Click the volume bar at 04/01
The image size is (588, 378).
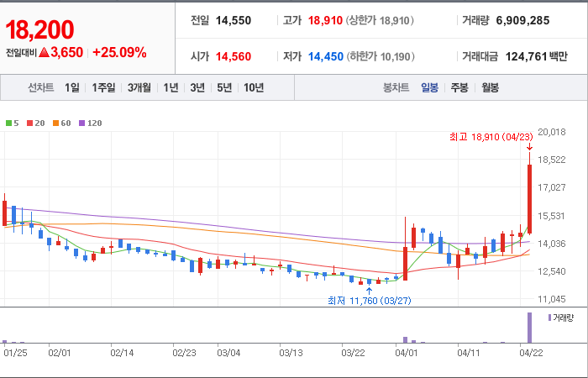[405, 339]
